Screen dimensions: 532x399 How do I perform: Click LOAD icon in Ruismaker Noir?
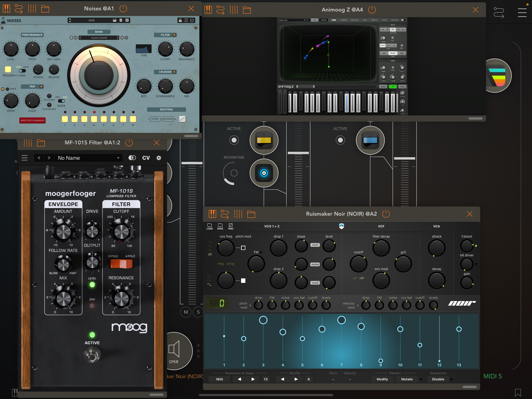210,226
